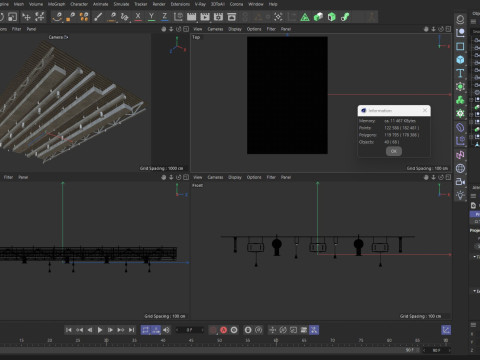Screen dimensions: 480x360
Task: Step to next frame
Action: (x=110, y=330)
